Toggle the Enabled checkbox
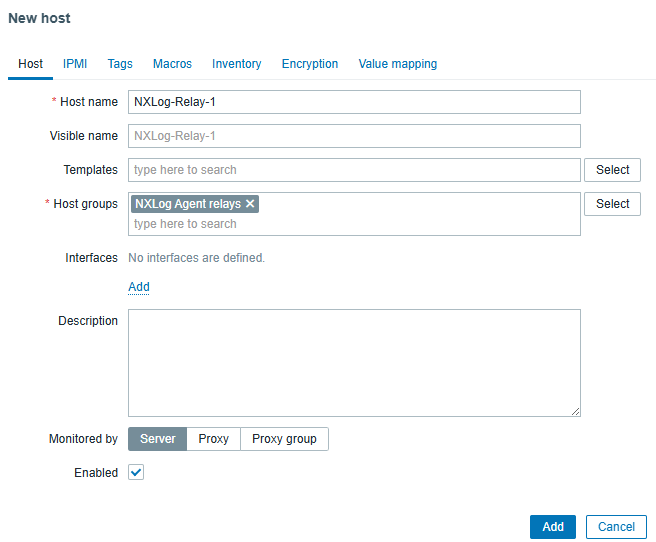Viewport: 656px width, 542px height. 136,472
